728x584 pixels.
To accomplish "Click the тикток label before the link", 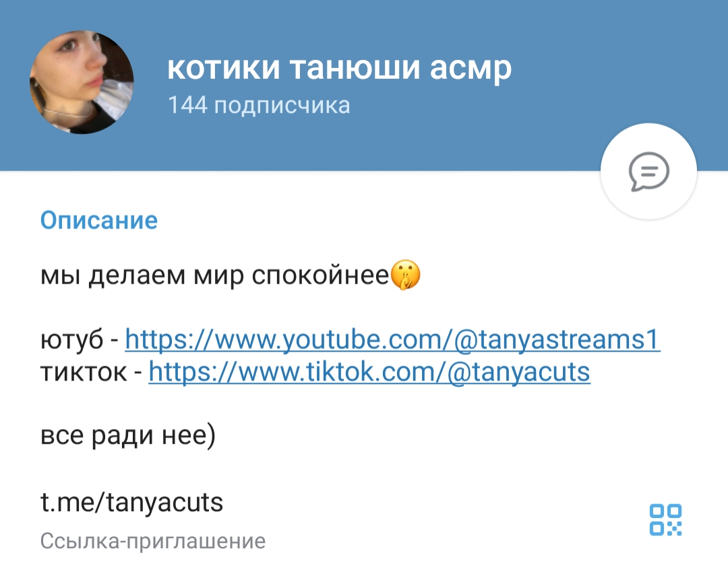I will coord(84,372).
